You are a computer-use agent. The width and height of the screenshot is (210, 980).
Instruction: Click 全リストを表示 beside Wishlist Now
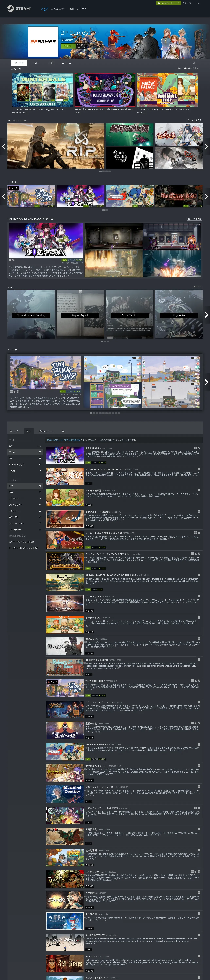(x=194, y=120)
